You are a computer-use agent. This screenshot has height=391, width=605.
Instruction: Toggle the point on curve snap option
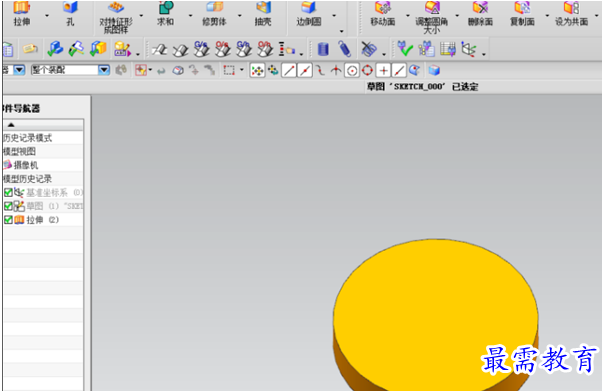pyautogui.click(x=399, y=71)
